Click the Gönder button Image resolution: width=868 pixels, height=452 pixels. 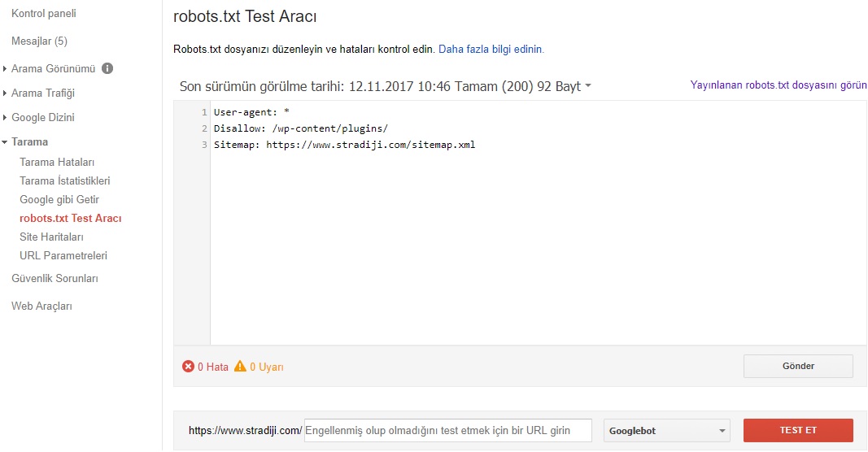click(x=798, y=367)
